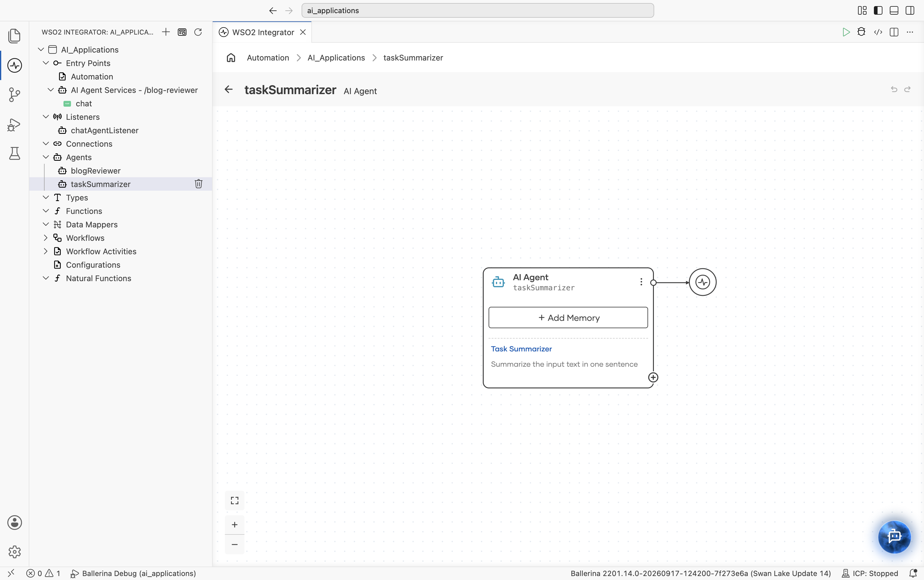
Task: Toggle the secondary side bar layout icon
Action: pos(910,10)
